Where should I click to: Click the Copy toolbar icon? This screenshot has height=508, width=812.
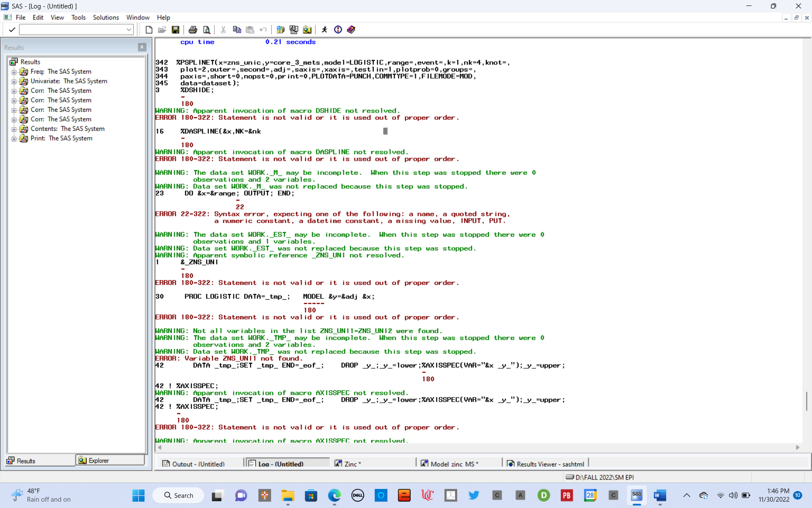[237, 30]
